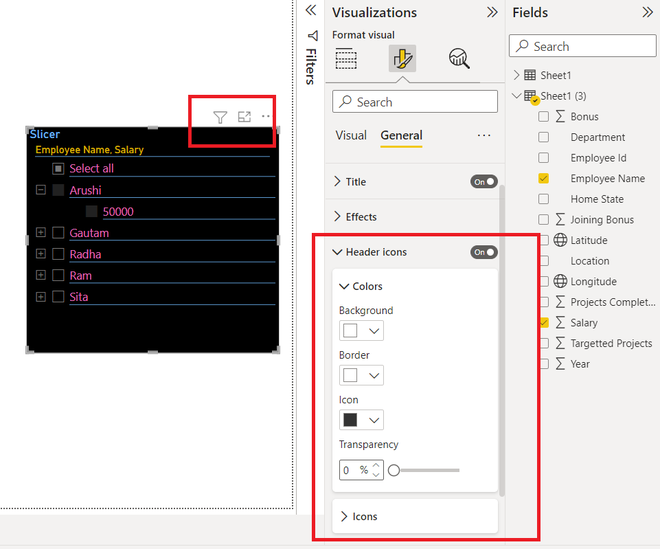The image size is (660, 549).
Task: Open Border color dropdown
Action: coord(361,375)
